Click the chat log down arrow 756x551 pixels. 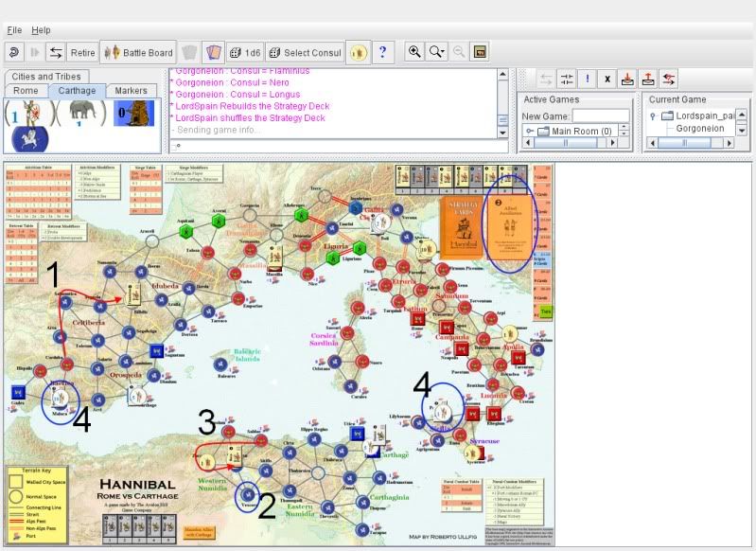pos(502,133)
